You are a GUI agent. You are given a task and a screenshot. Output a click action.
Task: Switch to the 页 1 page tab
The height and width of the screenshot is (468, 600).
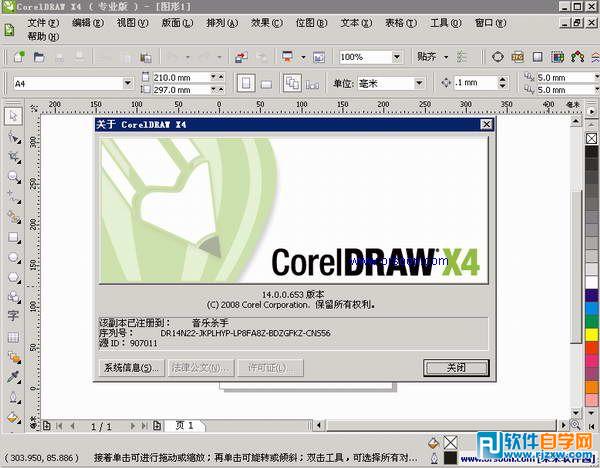[x=185, y=426]
